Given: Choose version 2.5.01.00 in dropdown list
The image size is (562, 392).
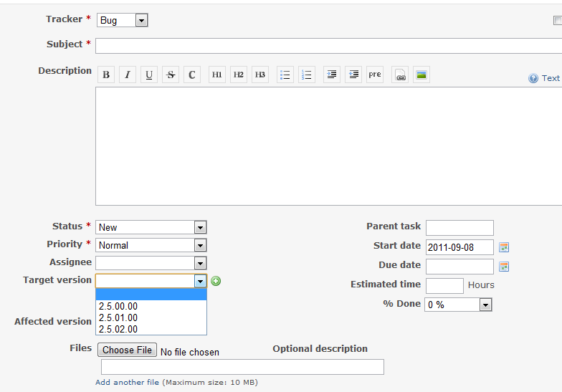Looking at the screenshot, I should [x=151, y=318].
